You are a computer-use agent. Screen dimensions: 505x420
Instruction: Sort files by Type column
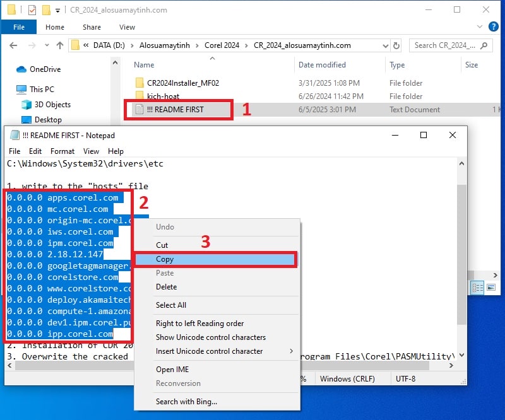397,65
